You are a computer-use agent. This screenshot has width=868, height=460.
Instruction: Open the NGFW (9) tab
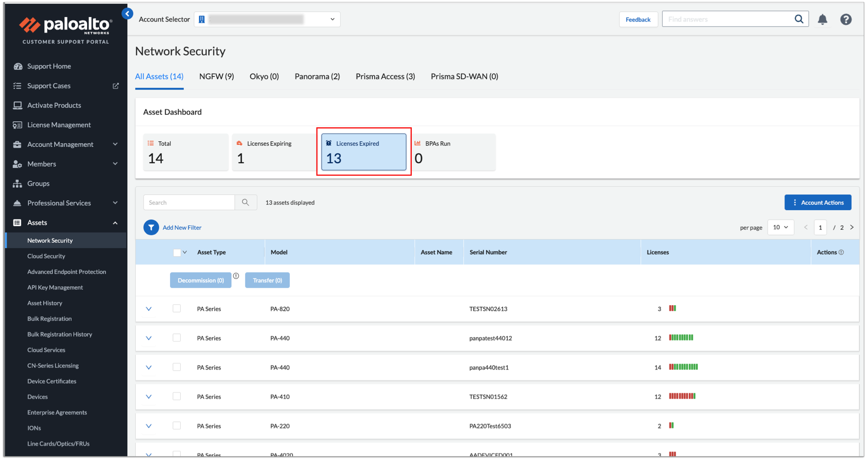(216, 76)
